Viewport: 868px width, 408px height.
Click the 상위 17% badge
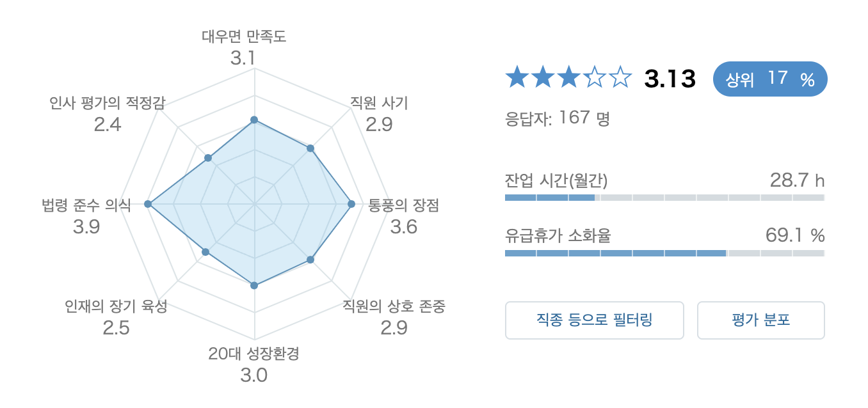pos(770,79)
